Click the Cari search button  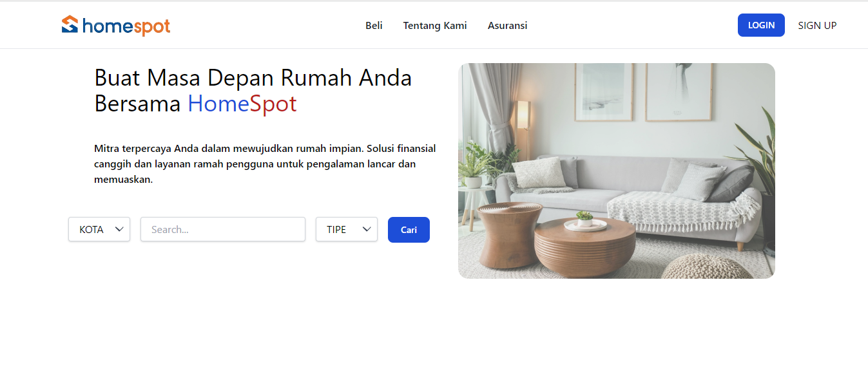(409, 230)
